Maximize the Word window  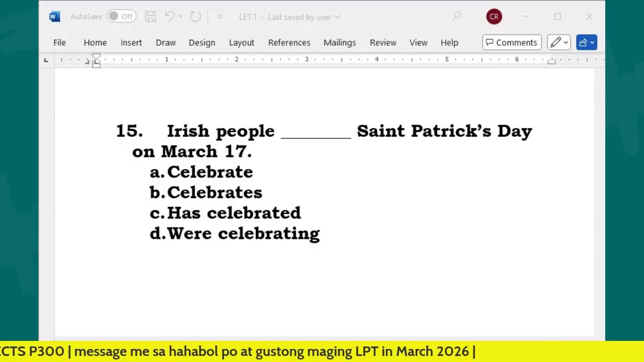pyautogui.click(x=557, y=17)
